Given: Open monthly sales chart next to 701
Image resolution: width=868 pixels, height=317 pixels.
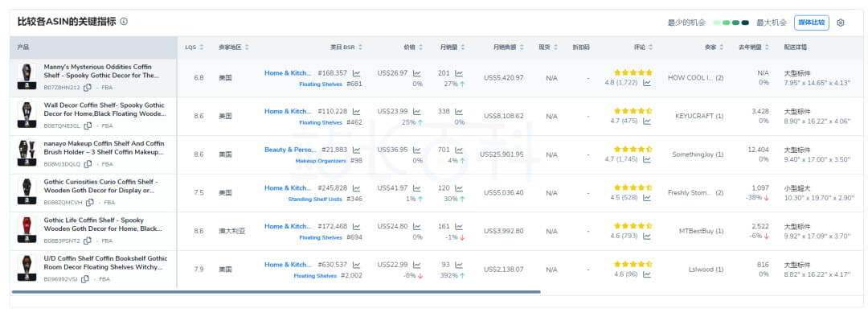Looking at the screenshot, I should (459, 150).
